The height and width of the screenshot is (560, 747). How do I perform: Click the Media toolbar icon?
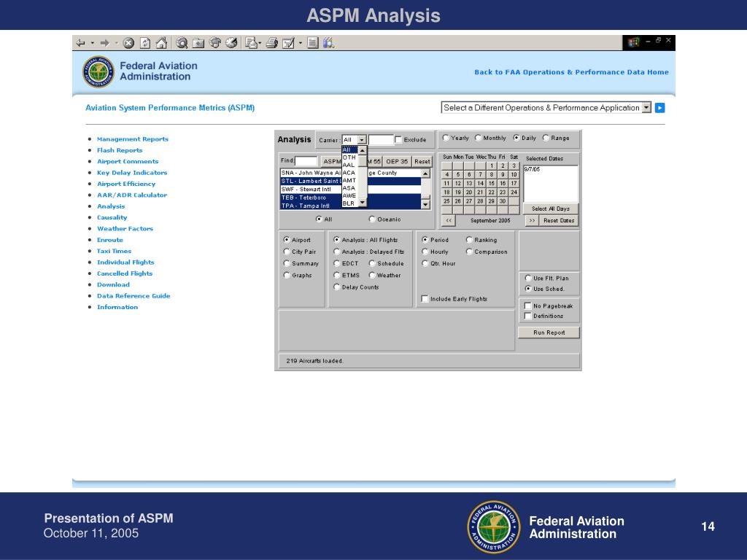pos(215,43)
